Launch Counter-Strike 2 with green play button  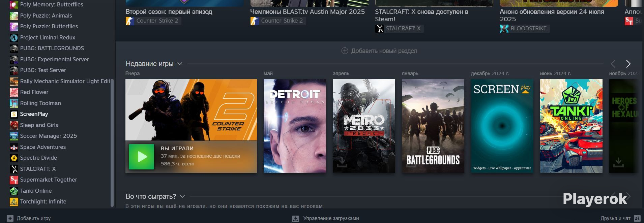(x=142, y=157)
